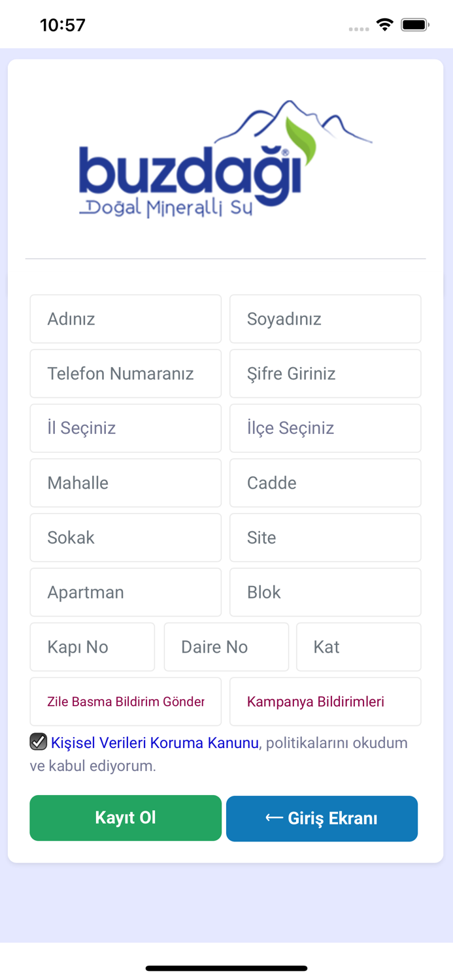Tap the Telefon Numaranız field
Image resolution: width=453 pixels, height=980 pixels.
[x=126, y=373]
